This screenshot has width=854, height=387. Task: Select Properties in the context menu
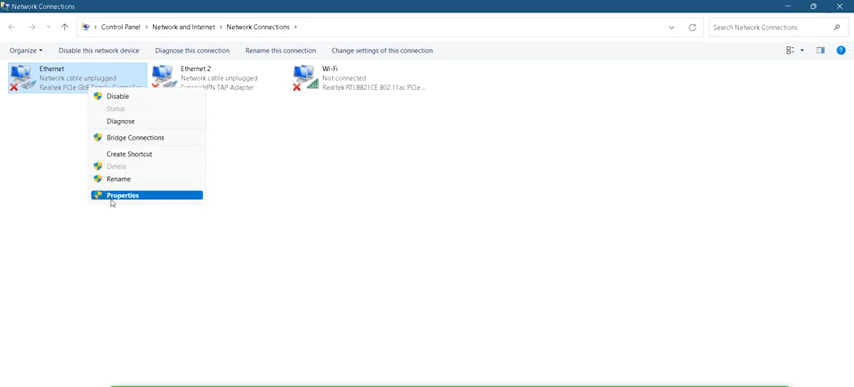[147, 195]
